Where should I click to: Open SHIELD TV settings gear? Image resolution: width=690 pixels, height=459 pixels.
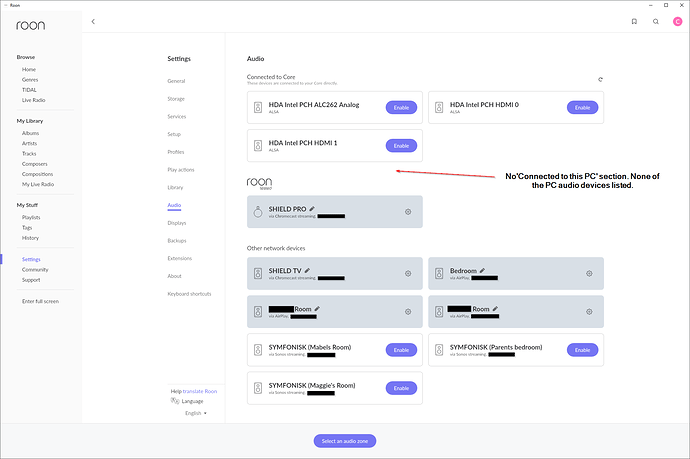408,273
